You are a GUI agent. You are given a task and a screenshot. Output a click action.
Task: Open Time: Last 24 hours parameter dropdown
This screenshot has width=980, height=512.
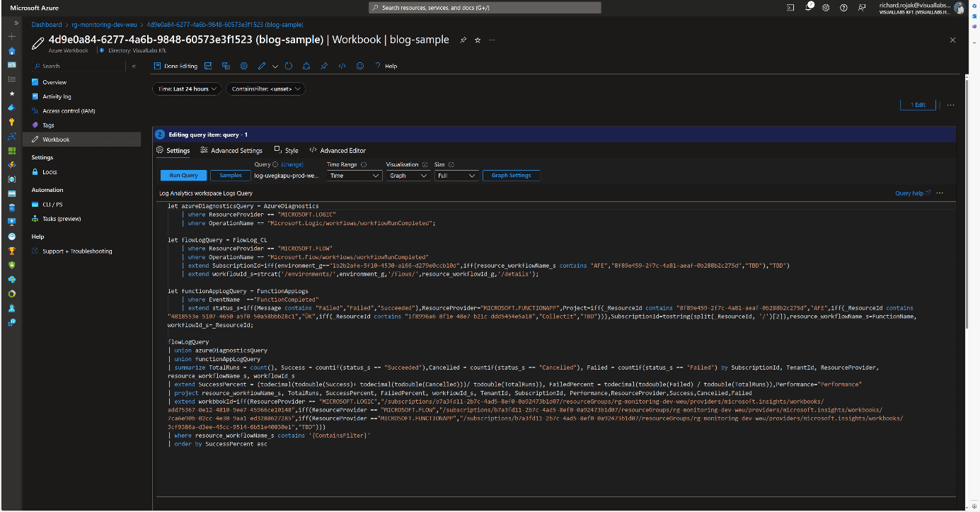(188, 89)
